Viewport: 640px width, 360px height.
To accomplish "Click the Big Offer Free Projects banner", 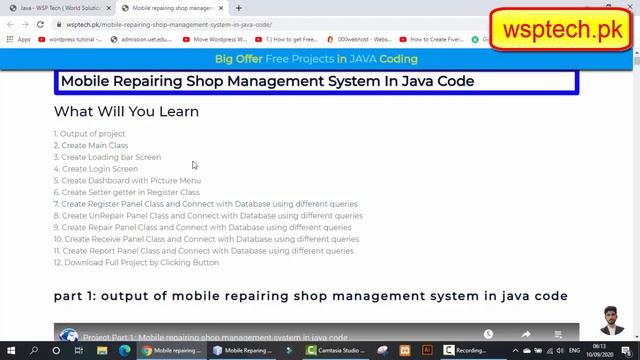I will point(316,59).
